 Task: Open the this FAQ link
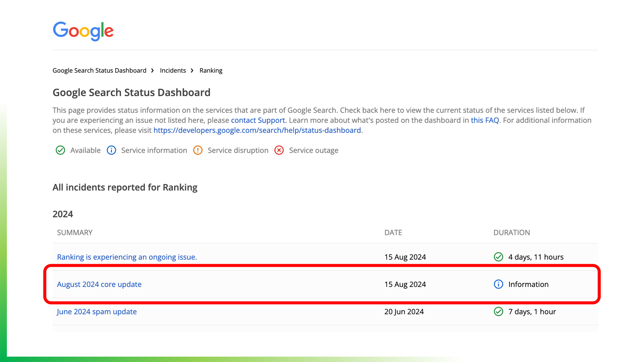pyautogui.click(x=485, y=120)
